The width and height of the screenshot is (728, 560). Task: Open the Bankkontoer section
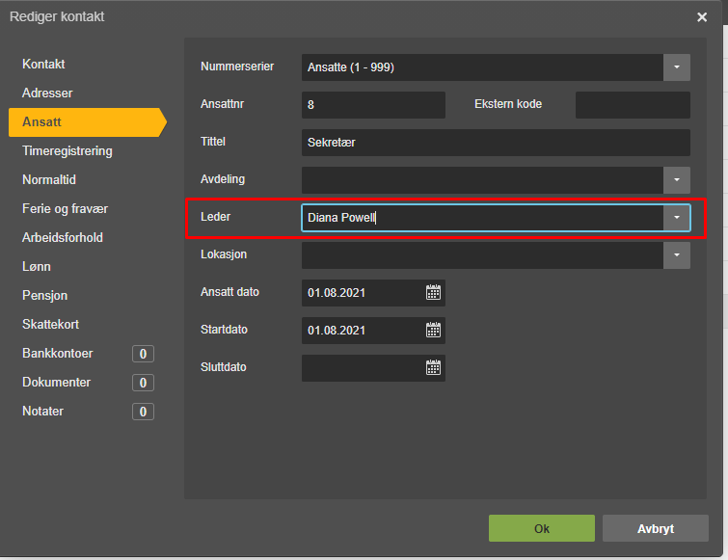(x=58, y=354)
